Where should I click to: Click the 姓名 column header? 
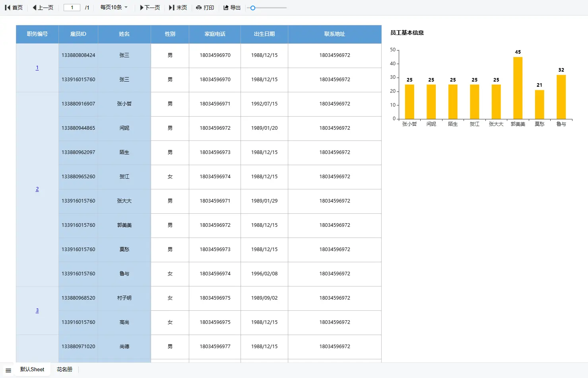point(124,34)
